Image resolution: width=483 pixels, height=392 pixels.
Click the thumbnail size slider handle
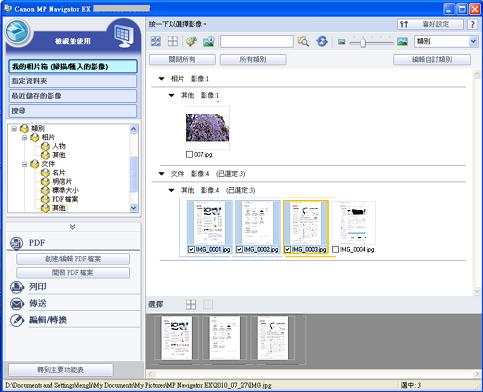pyautogui.click(x=362, y=43)
